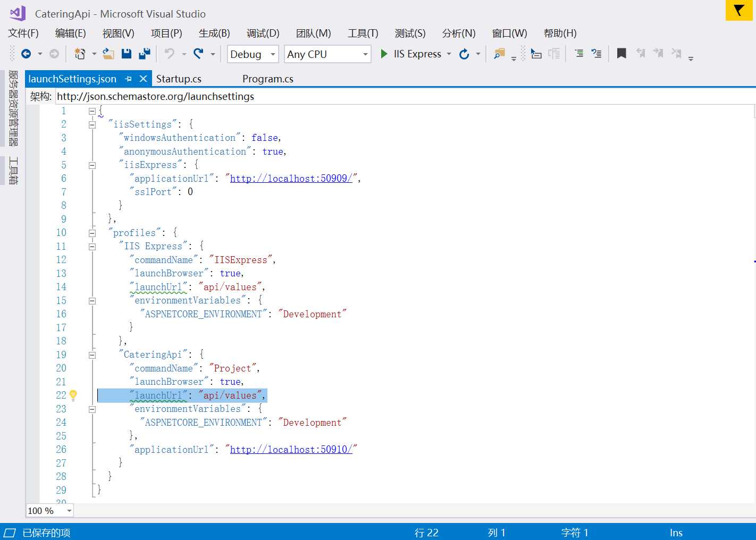756x540 pixels.
Task: Switch to the Program.cs tab
Action: pos(268,79)
